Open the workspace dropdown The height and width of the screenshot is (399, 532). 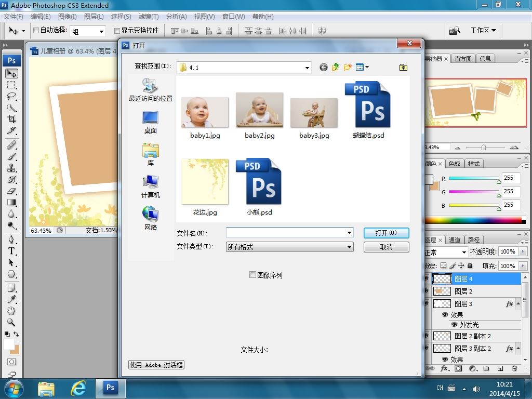[484, 31]
